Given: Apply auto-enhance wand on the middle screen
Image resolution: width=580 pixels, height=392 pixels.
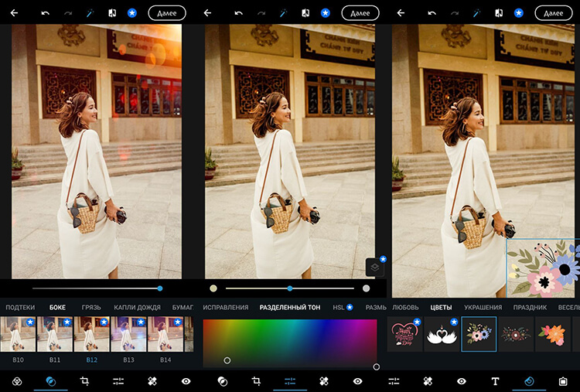Looking at the screenshot, I should tap(283, 13).
